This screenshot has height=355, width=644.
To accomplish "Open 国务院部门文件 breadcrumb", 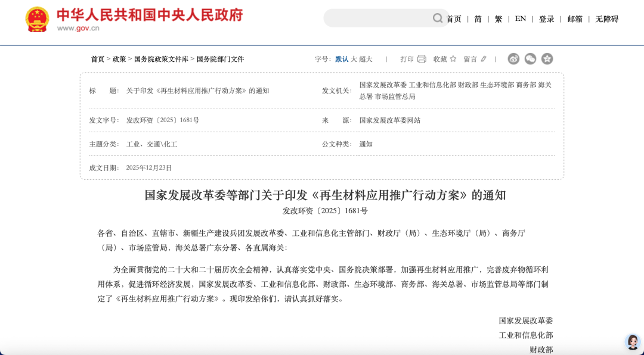I will point(221,59).
